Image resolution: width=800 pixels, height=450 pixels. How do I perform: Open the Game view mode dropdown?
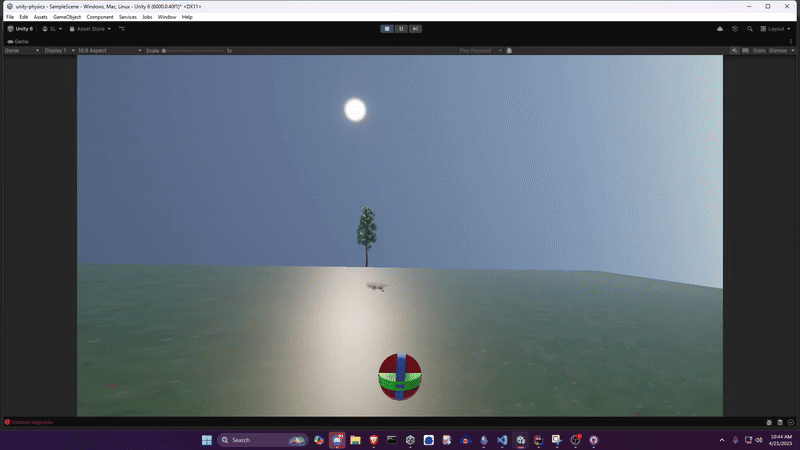coord(22,51)
